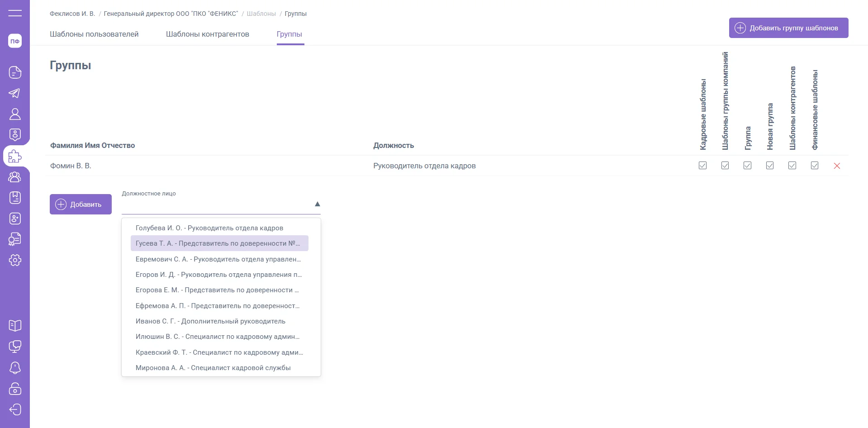Image resolution: width=868 pixels, height=428 pixels.
Task: Open the user profile sidebar icon
Action: [x=15, y=114]
